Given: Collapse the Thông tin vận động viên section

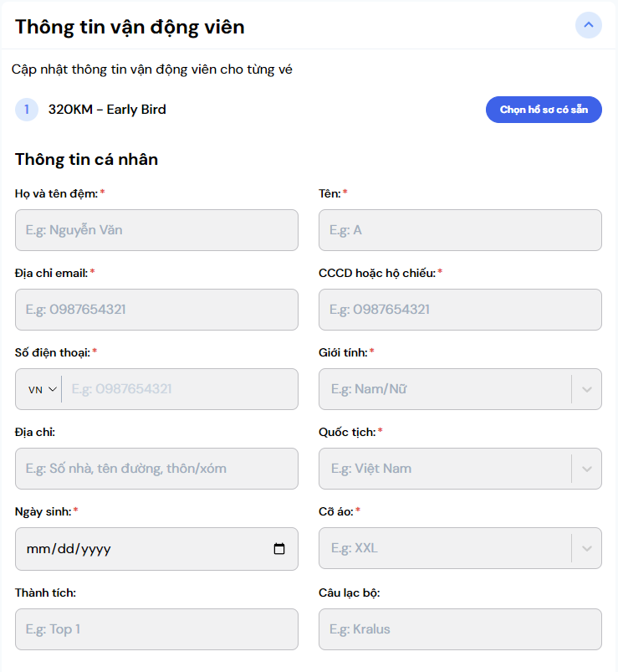Looking at the screenshot, I should pyautogui.click(x=588, y=25).
